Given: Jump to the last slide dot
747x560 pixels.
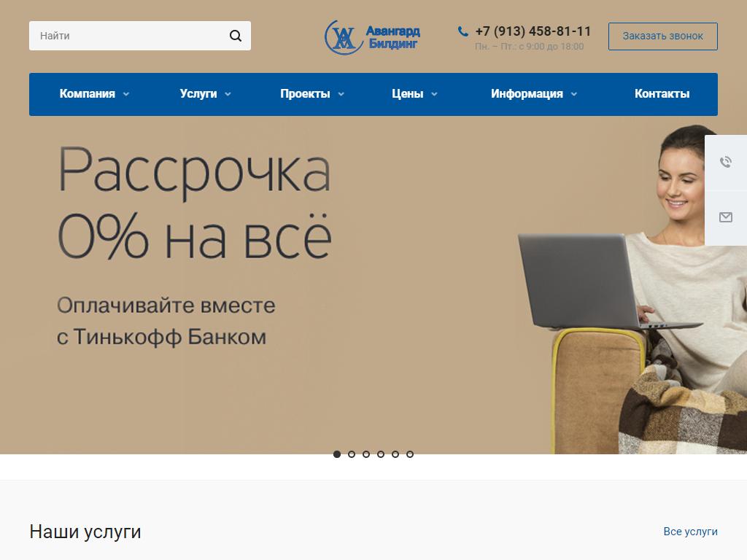Looking at the screenshot, I should pyautogui.click(x=410, y=454).
